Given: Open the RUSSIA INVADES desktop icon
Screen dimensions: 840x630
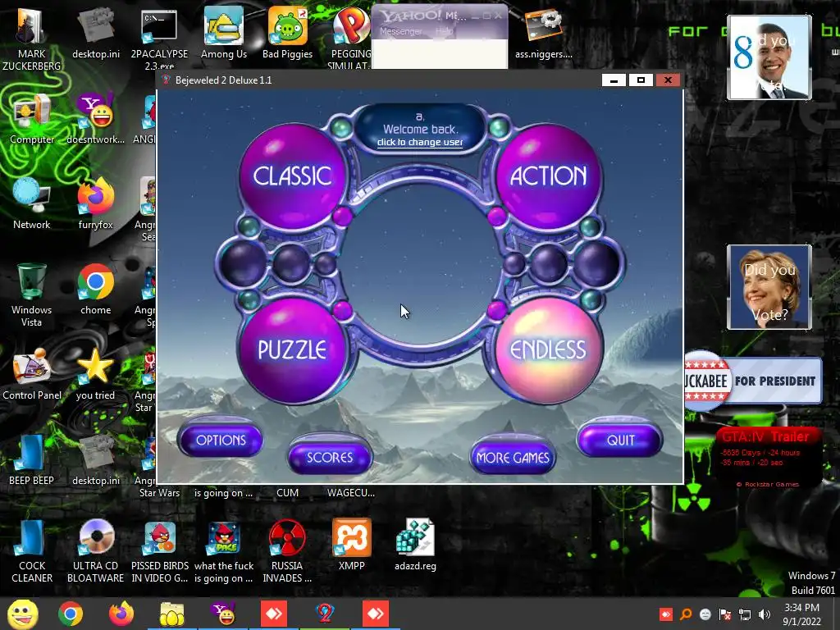Looking at the screenshot, I should click(x=287, y=550).
